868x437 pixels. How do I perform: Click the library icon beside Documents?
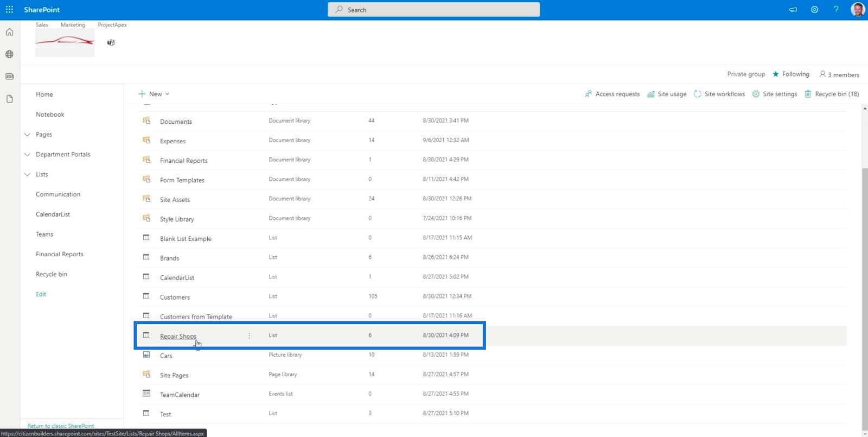[x=146, y=121]
